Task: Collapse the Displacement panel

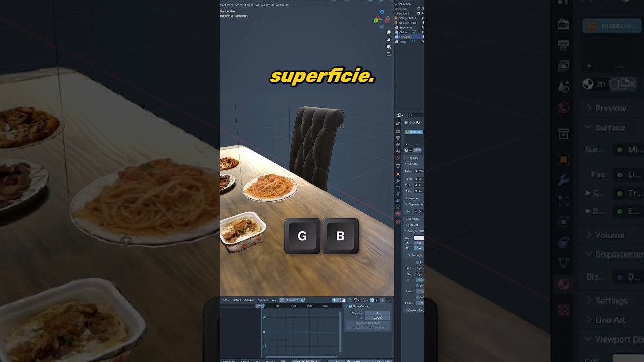Action: pyautogui.click(x=414, y=204)
